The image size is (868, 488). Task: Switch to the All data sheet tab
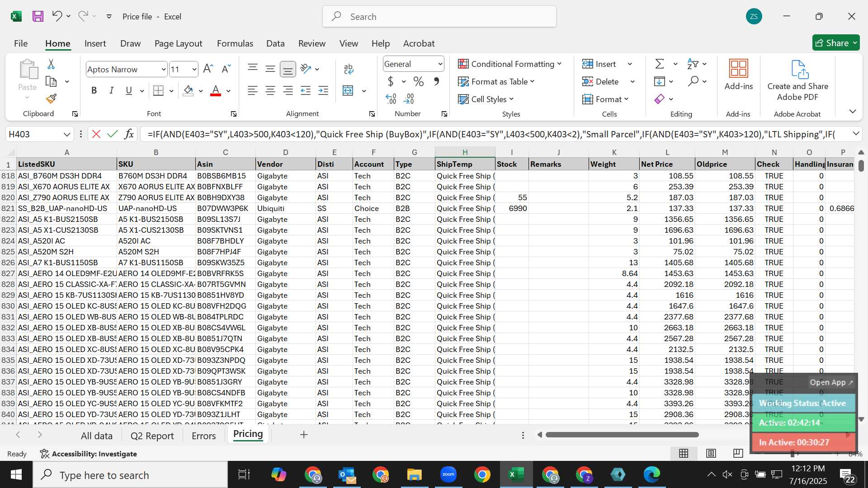[97, 436]
